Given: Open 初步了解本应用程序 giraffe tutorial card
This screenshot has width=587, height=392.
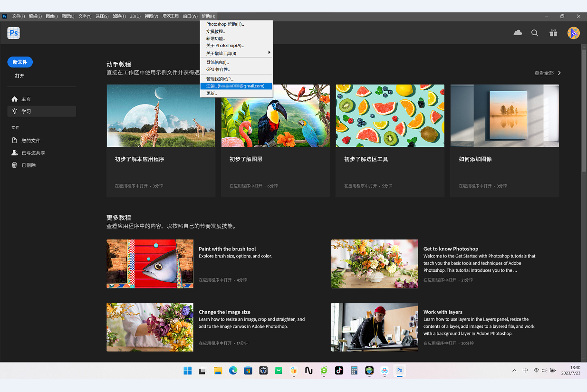Looking at the screenshot, I should [x=161, y=141].
